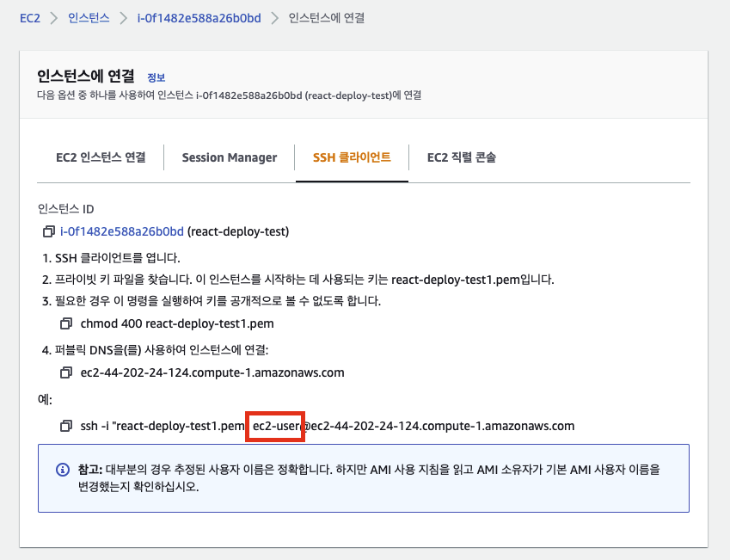Click the ec2-44-202-24-124.compute-1.amazonaws.com DNS text
730x560 pixels.
coord(212,372)
